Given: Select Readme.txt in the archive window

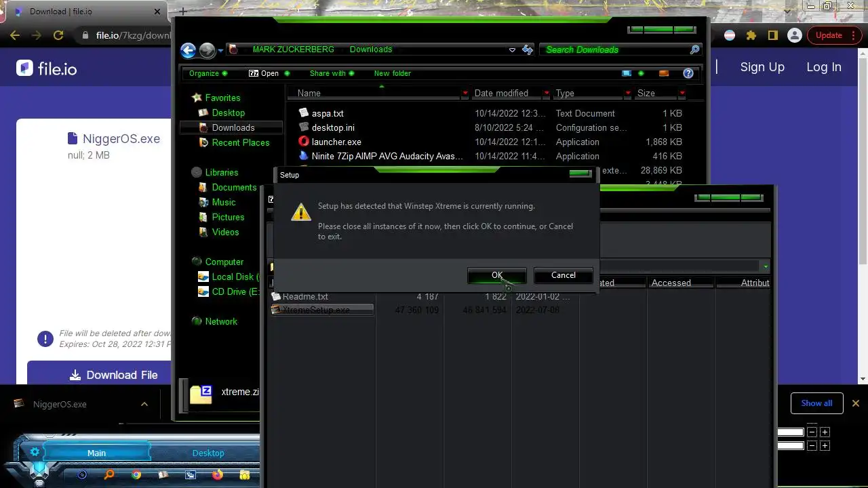Looking at the screenshot, I should (305, 296).
